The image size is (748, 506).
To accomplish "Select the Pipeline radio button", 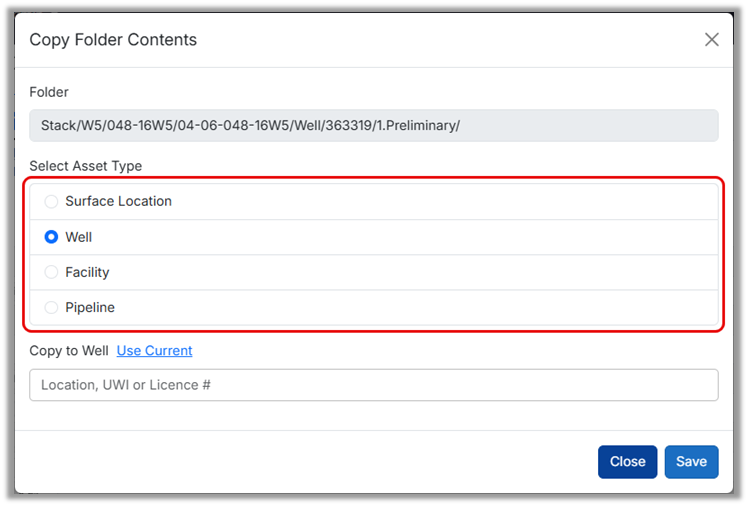I will pyautogui.click(x=51, y=308).
